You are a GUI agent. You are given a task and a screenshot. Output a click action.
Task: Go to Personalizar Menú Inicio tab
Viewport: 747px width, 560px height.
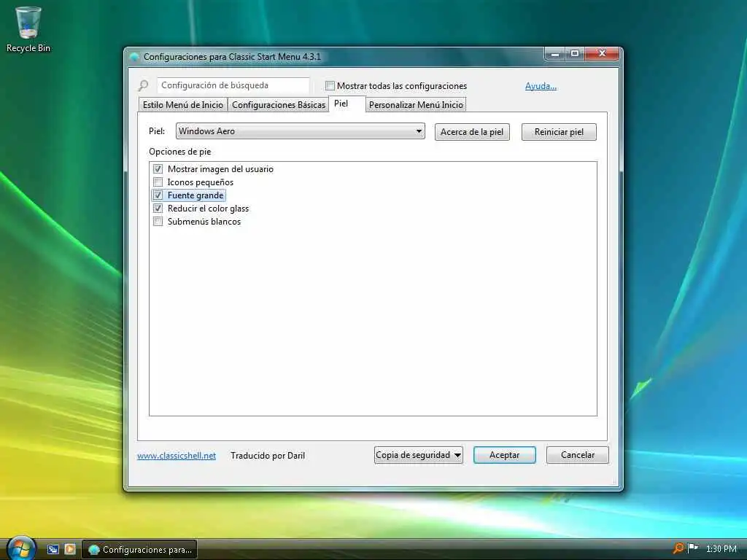[416, 105]
